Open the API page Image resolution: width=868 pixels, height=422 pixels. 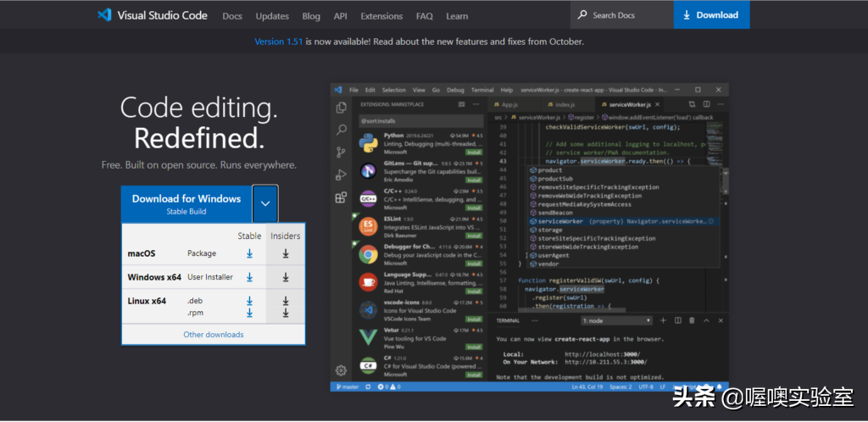coord(341,16)
